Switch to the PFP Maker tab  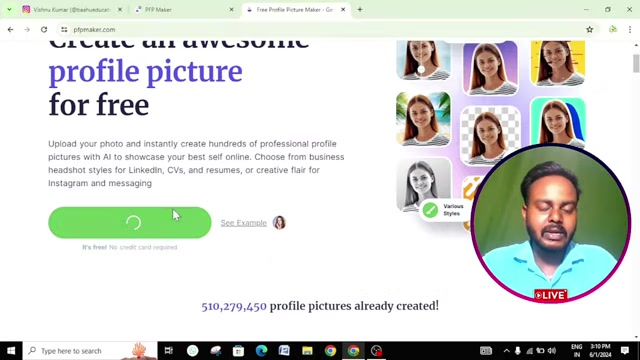pos(184,9)
